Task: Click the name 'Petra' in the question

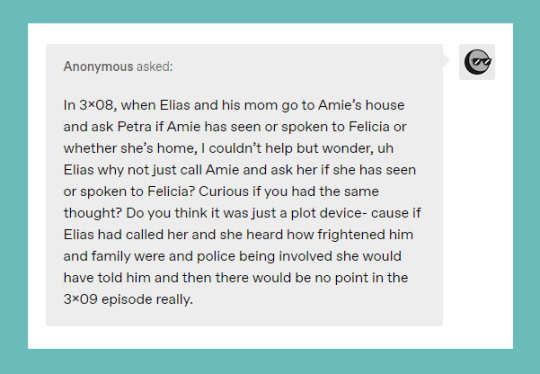Action: coord(134,127)
